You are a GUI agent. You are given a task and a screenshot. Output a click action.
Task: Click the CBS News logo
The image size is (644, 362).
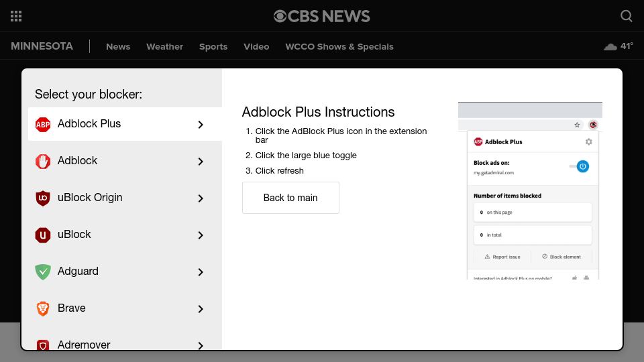tap(321, 16)
